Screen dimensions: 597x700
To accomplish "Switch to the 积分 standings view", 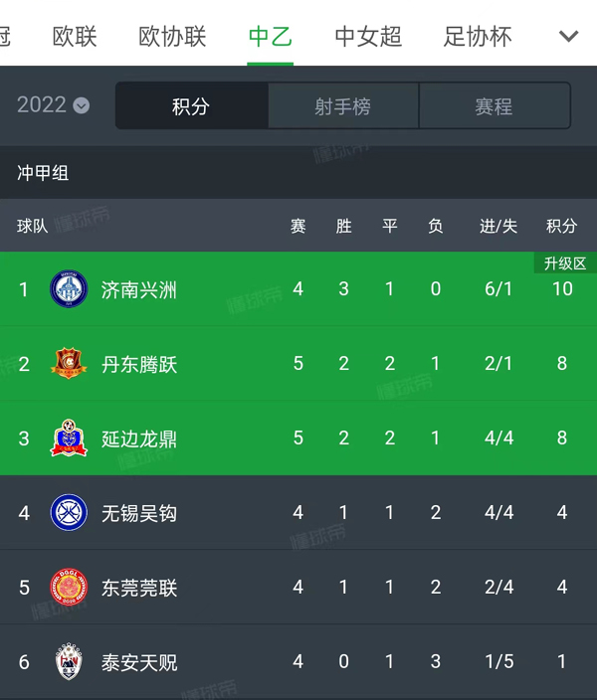I will point(191,106).
